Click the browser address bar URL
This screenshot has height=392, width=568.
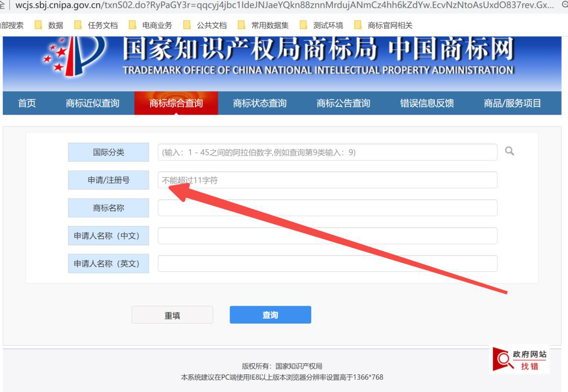point(284,5)
